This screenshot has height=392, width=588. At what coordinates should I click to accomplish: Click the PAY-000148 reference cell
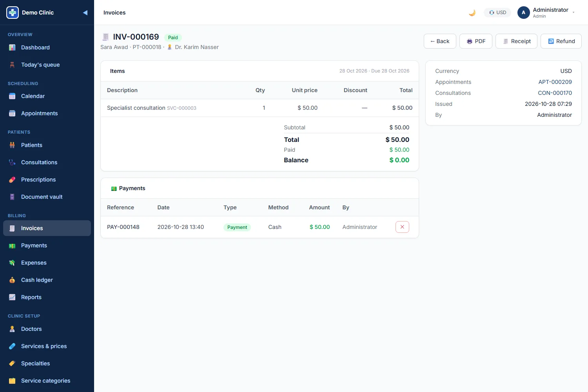(123, 227)
